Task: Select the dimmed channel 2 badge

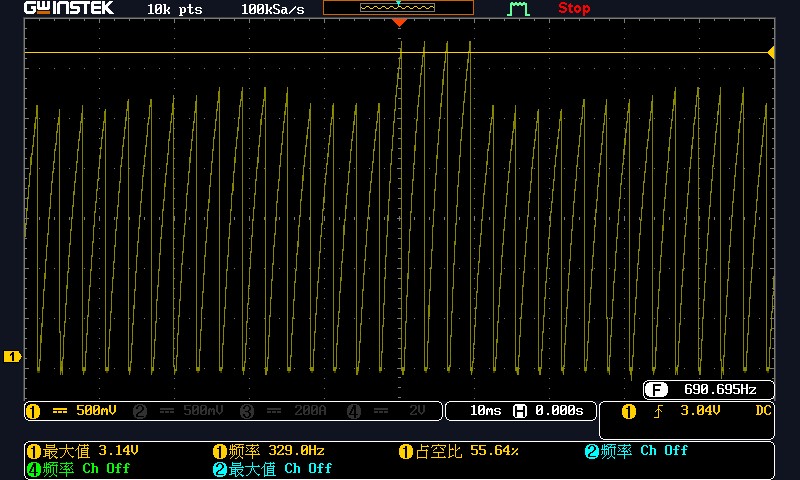Action: (140, 411)
